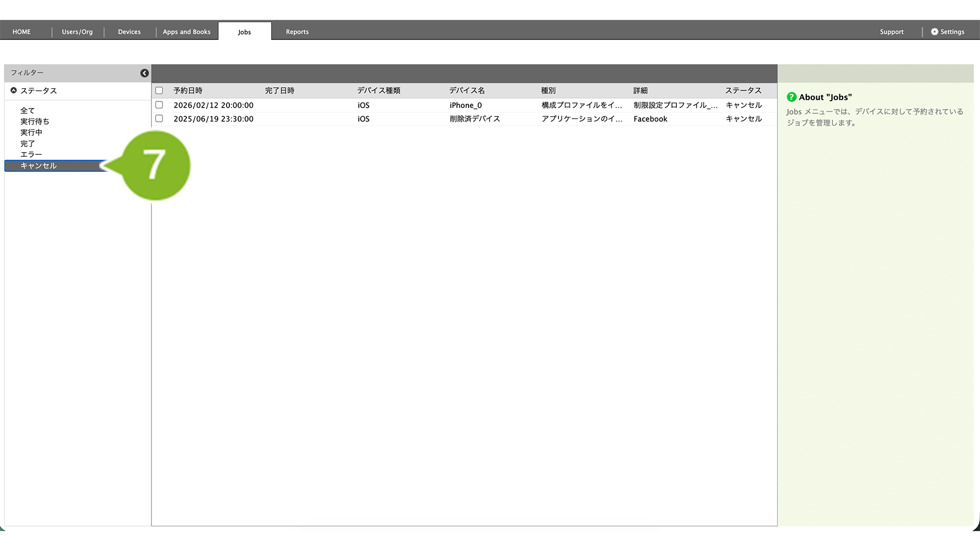Open the Users/Org tab
The height and width of the screenshot is (551, 980).
(77, 32)
